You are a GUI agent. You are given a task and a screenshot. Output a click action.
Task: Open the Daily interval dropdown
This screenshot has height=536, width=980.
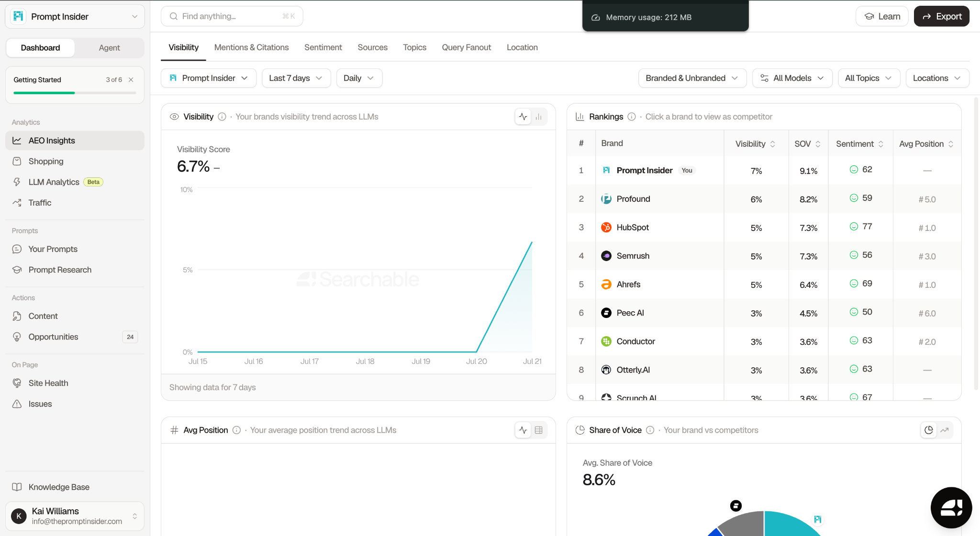[x=359, y=78]
